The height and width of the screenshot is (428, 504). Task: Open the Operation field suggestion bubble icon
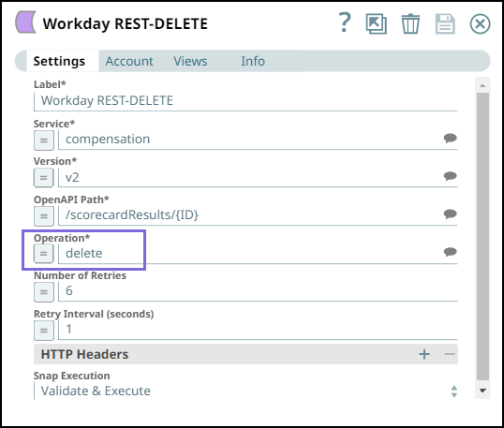pyautogui.click(x=450, y=252)
